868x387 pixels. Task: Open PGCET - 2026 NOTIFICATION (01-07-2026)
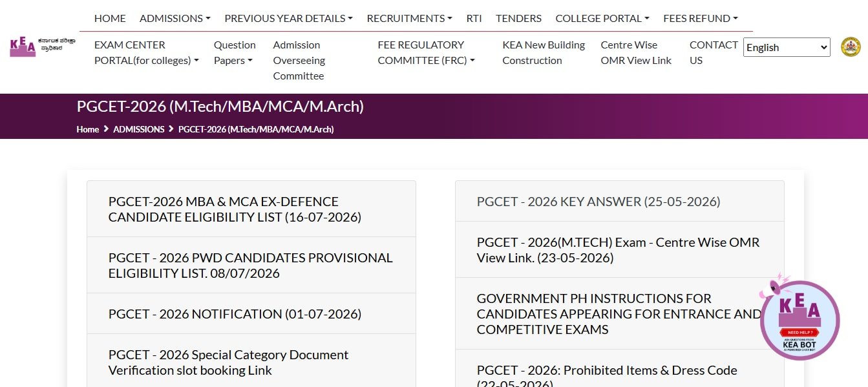251,313
